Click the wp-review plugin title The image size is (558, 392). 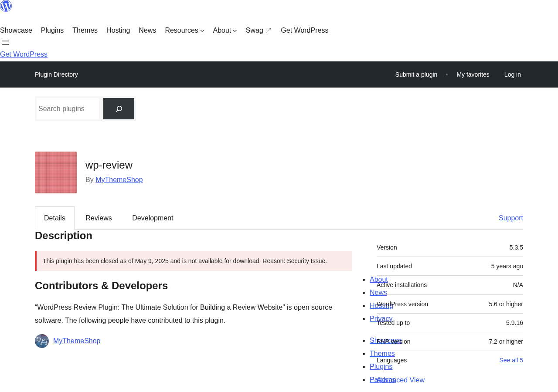(109, 165)
